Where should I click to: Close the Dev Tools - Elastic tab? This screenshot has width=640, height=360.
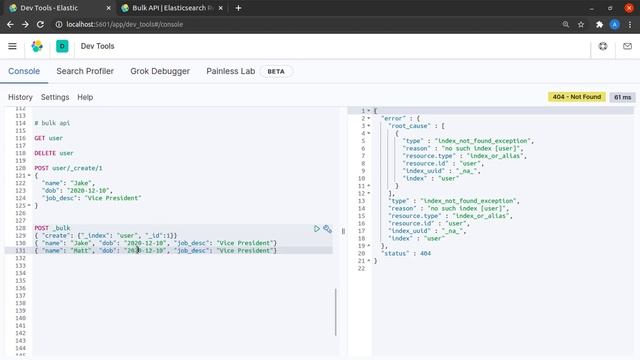pos(109,8)
